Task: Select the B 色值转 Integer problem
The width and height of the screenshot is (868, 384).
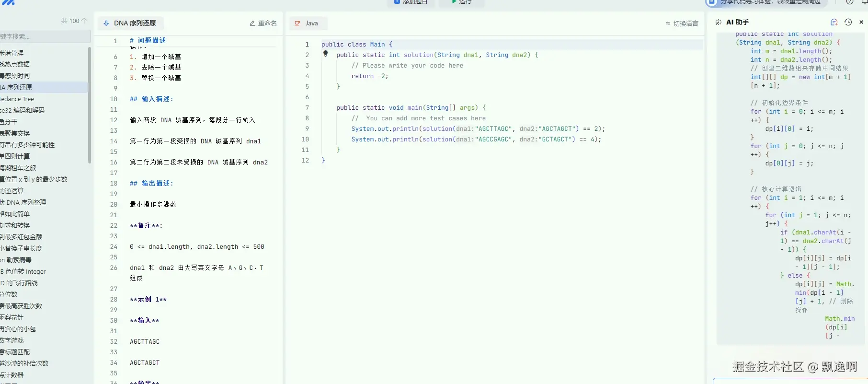Action: tap(23, 271)
